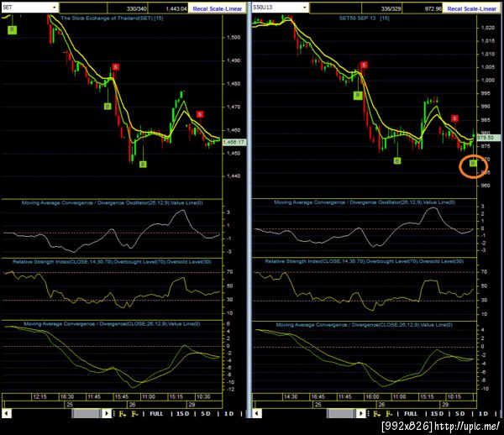The image size is (504, 435).
Task: Click the toolbar grip dots beside the SET chart F+ icon
Action: click(x=113, y=414)
